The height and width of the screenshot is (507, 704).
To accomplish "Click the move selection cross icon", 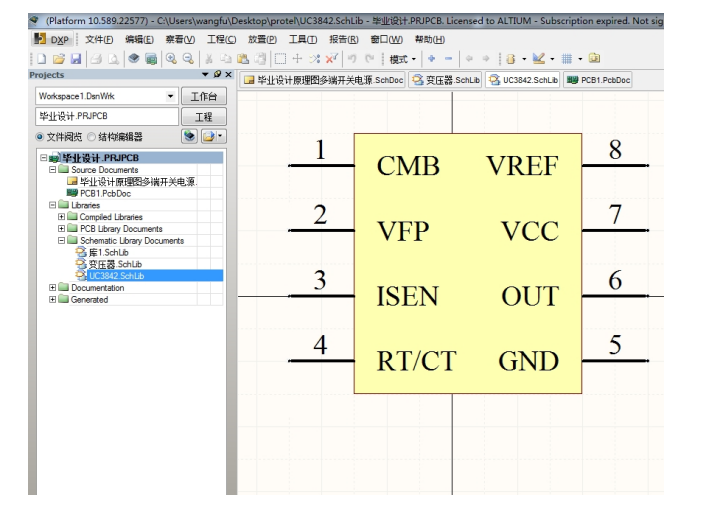I will coord(297,59).
